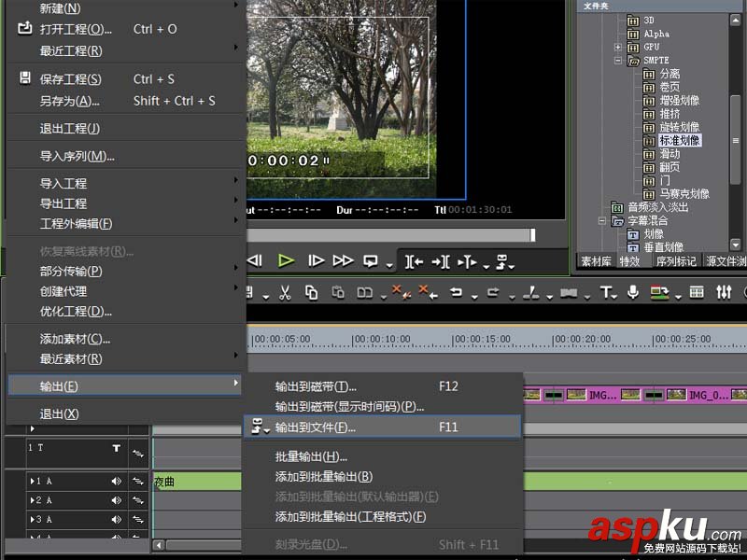The width and height of the screenshot is (747, 560).
Task: Click the Paste icon in timeline toolbar
Action: click(338, 292)
